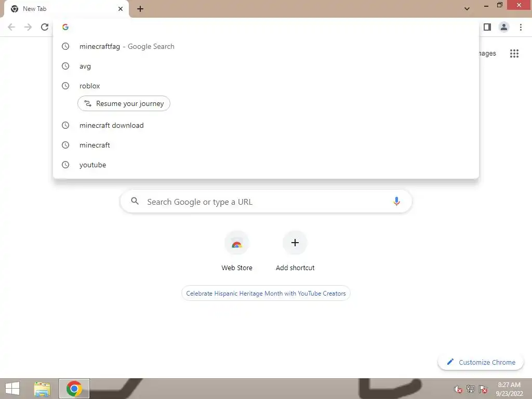Click the browser forward arrow

coord(28,27)
